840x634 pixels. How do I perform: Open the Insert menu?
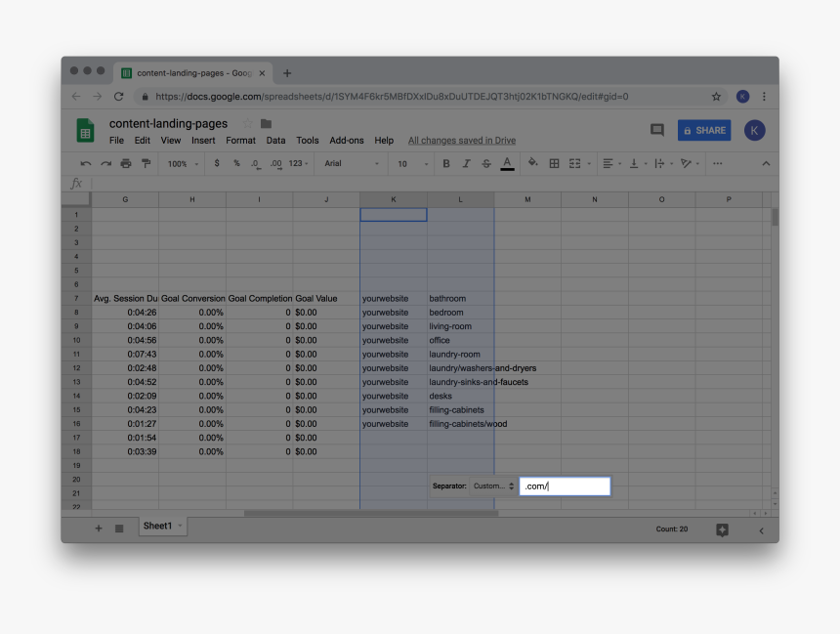click(203, 141)
